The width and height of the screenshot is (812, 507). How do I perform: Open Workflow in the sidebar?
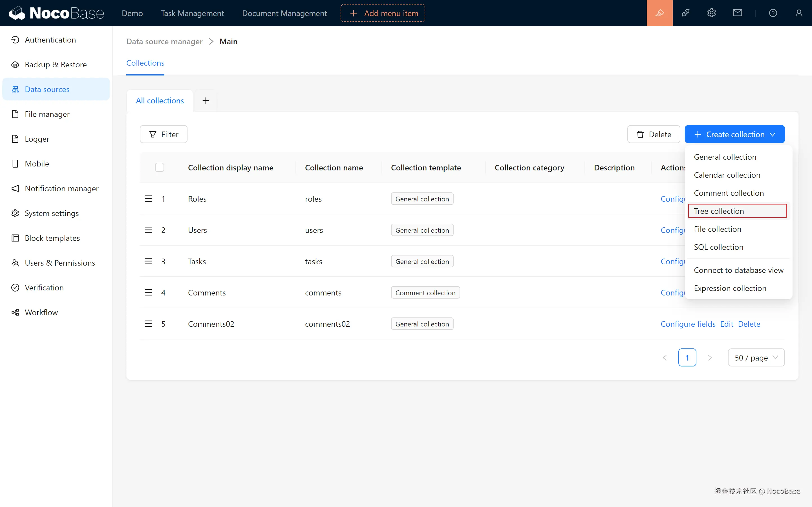click(x=41, y=312)
